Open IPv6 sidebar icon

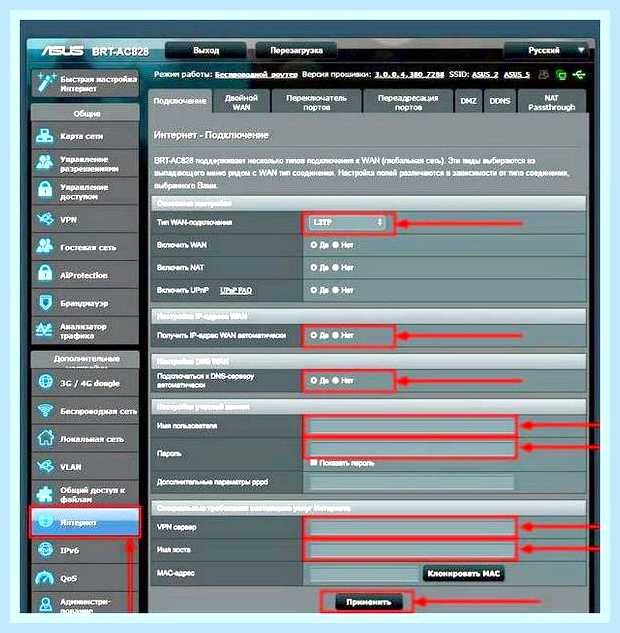45,549
